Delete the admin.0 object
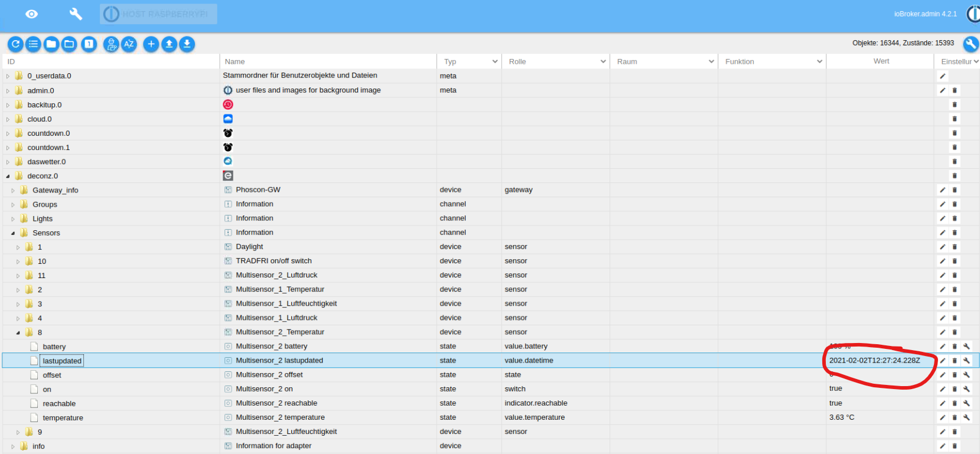 [x=955, y=90]
